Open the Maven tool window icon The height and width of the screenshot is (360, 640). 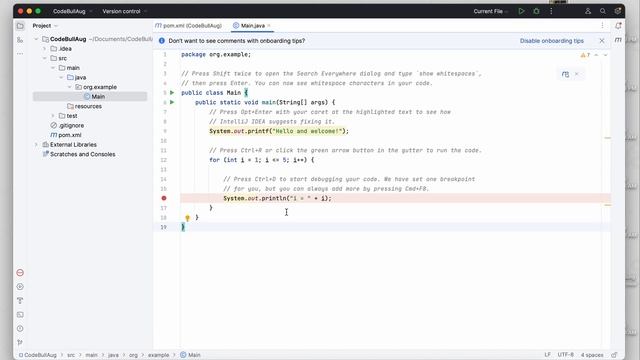coord(618,40)
